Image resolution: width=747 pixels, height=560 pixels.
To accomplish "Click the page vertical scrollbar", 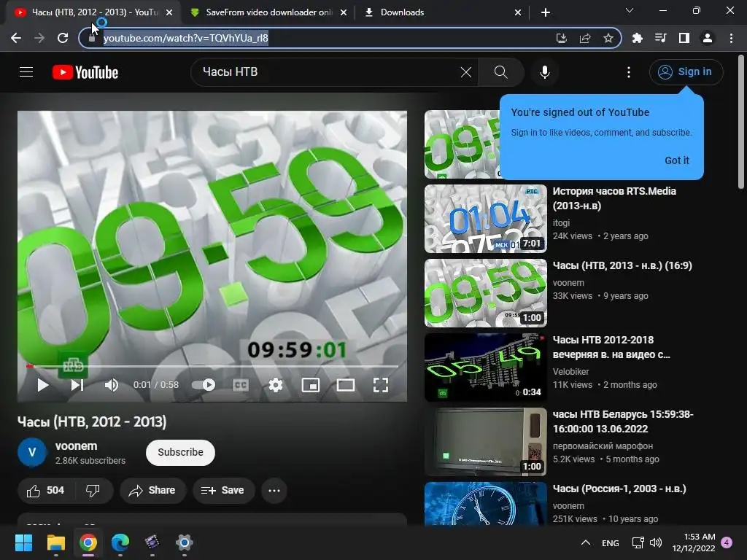I will (741, 122).
